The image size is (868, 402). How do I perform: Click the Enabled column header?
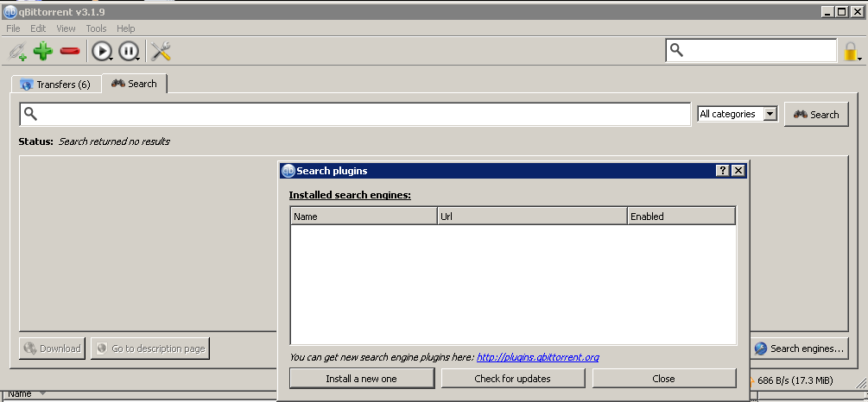coord(681,217)
